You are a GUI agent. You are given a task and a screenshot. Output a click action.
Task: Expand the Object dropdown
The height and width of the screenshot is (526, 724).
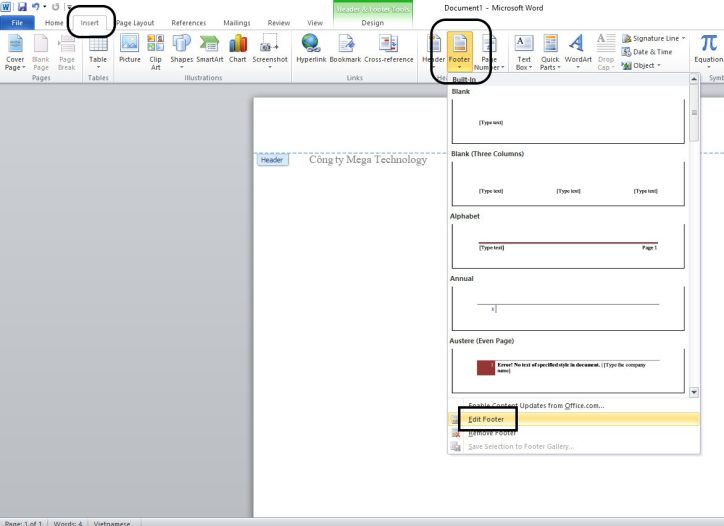(x=659, y=66)
